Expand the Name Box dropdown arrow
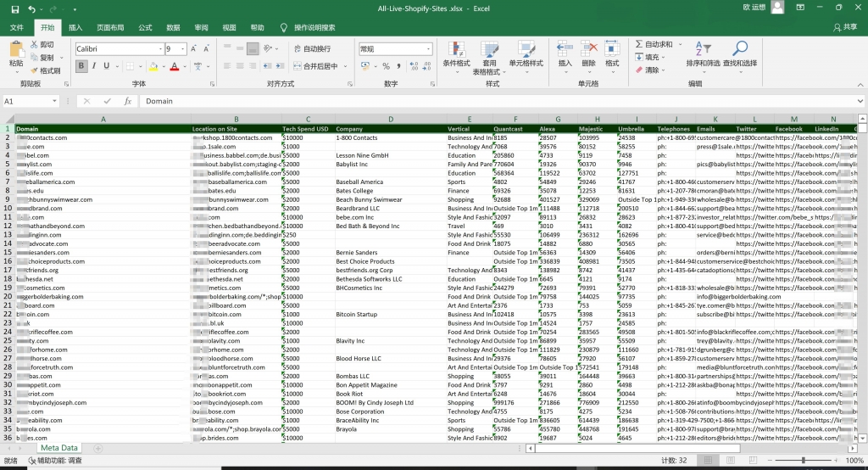868x470 pixels. (54, 101)
